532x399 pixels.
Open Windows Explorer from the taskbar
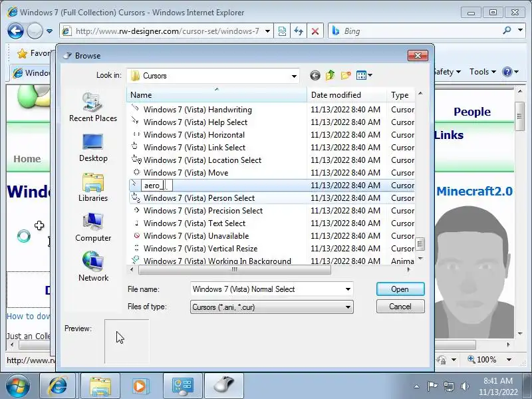click(100, 386)
